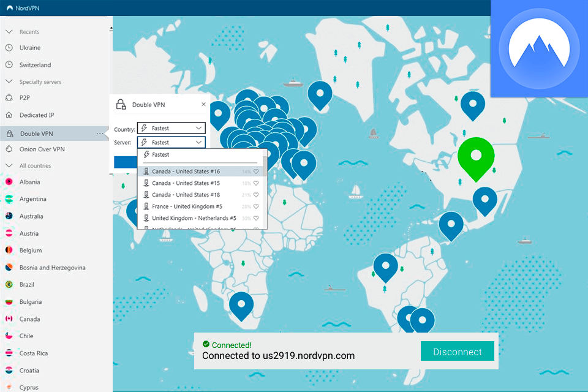Click the Brazil map pin
The image size is (588, 392).
385,266
